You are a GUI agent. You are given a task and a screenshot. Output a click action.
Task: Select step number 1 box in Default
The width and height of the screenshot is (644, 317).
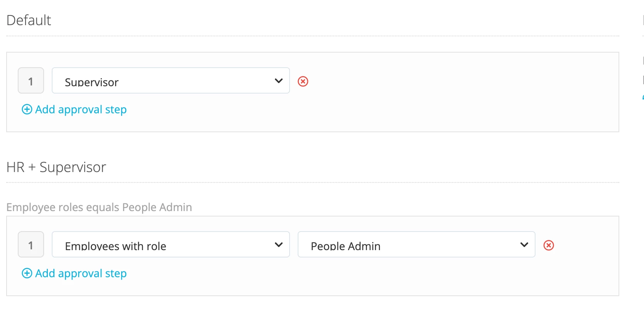(x=31, y=80)
